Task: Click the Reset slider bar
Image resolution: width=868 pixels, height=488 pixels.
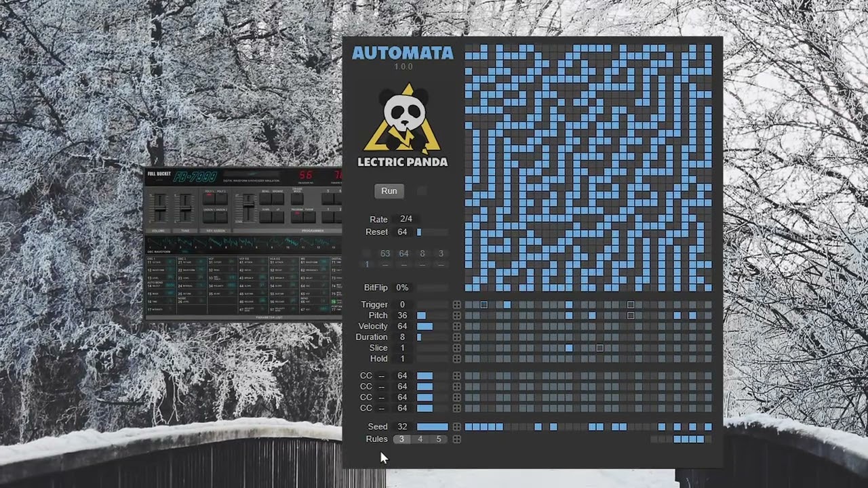Action: (432, 232)
